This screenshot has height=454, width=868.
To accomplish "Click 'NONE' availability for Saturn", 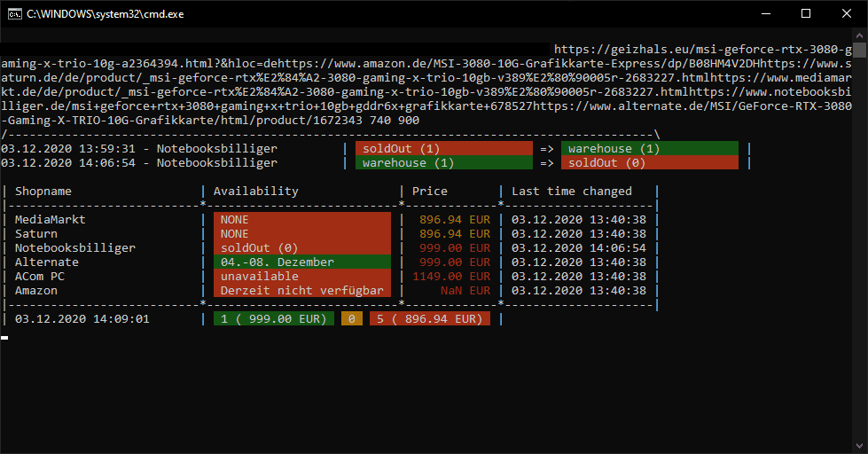I will (302, 233).
